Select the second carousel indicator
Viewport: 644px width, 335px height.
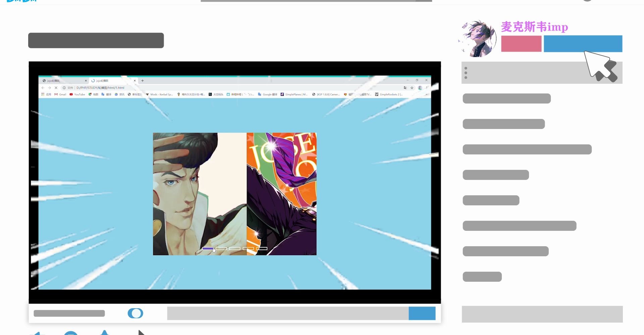coord(221,249)
